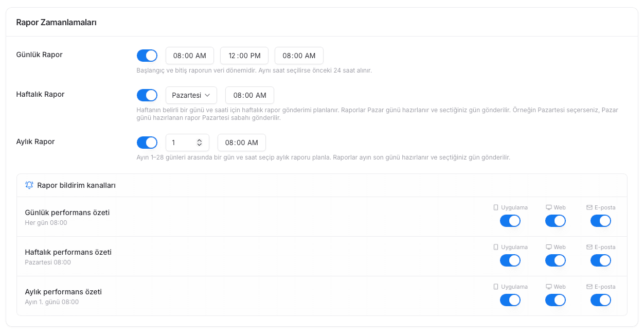Viewport: 644px width, 335px height.
Task: Click the Uygulama phone icon in Aylık performans özeti row
Action: tap(496, 287)
